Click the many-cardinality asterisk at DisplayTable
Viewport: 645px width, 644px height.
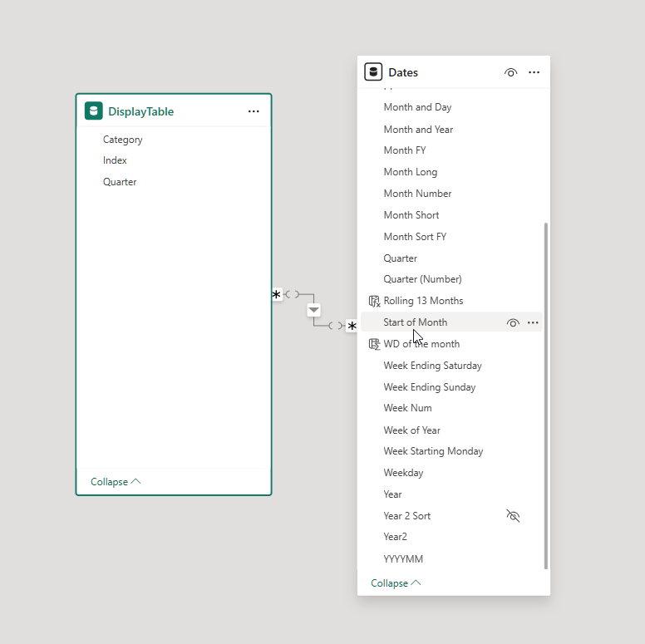point(277,294)
